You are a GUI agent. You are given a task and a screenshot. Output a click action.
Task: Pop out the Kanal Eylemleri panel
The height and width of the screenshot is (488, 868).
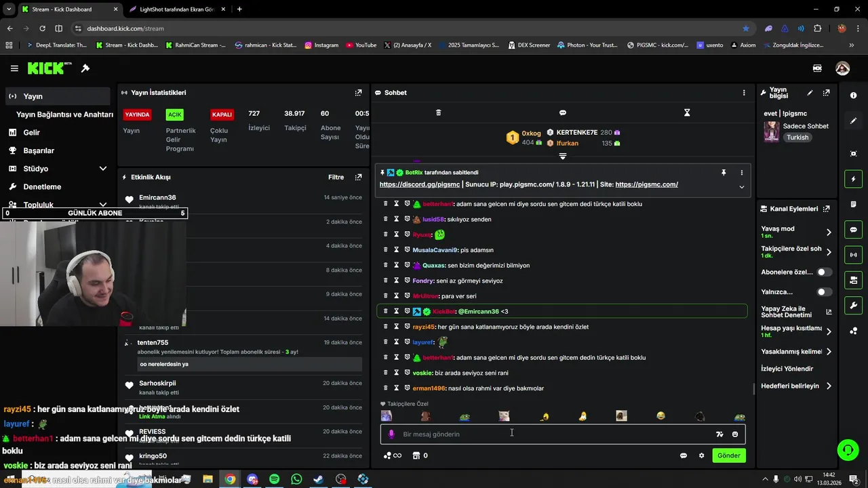coord(826,209)
